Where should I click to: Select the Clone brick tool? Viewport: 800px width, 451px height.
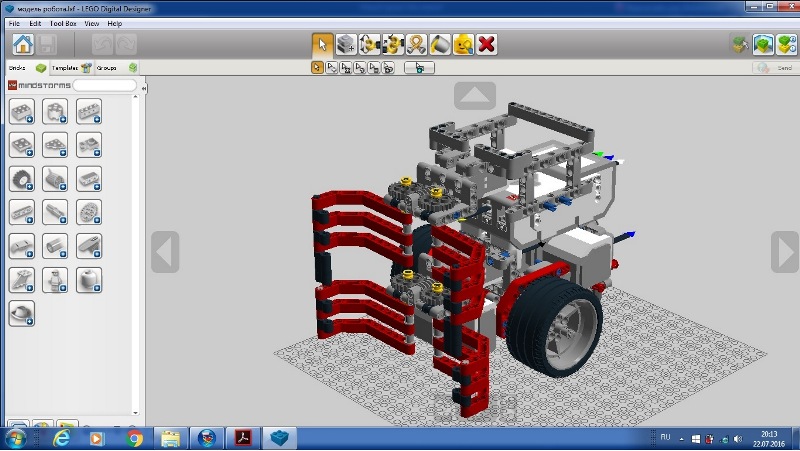[x=346, y=45]
